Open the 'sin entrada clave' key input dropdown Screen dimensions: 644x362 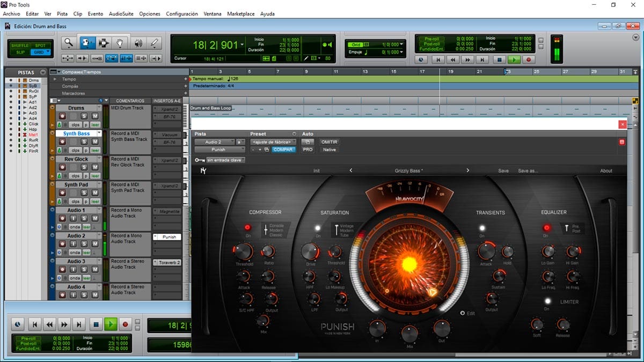tap(225, 160)
